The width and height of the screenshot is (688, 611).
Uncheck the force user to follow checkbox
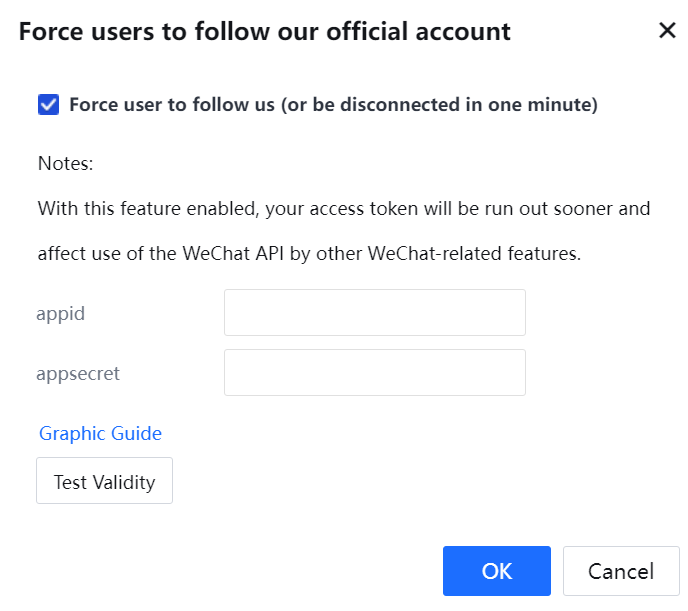tap(48, 104)
